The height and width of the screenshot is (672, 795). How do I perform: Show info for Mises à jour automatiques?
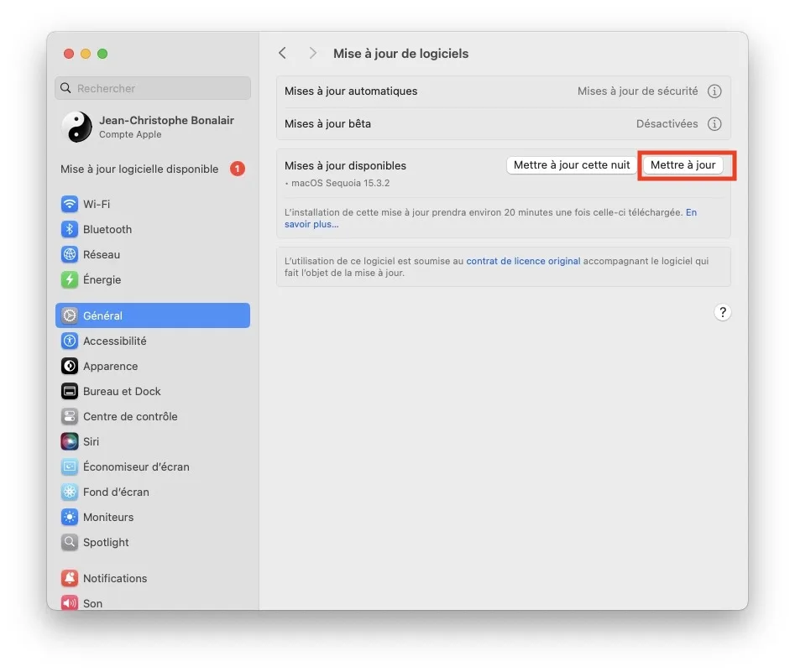coord(714,91)
